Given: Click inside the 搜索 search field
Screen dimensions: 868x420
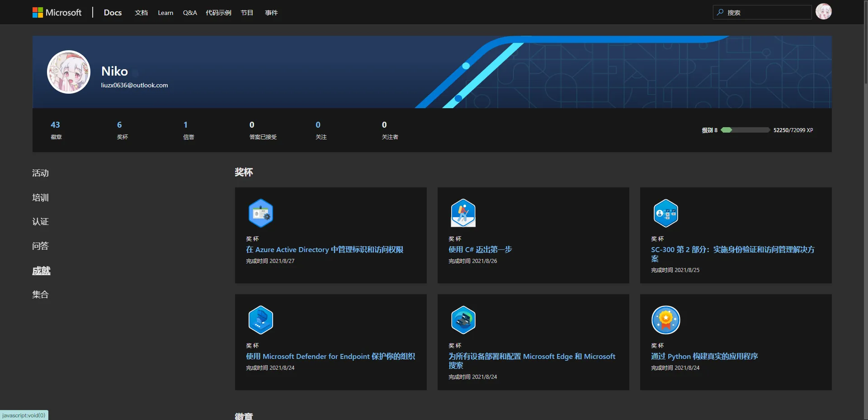Looking at the screenshot, I should coord(764,12).
